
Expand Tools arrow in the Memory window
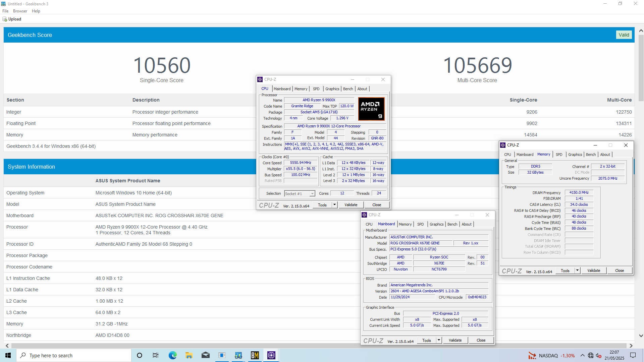pos(577,271)
